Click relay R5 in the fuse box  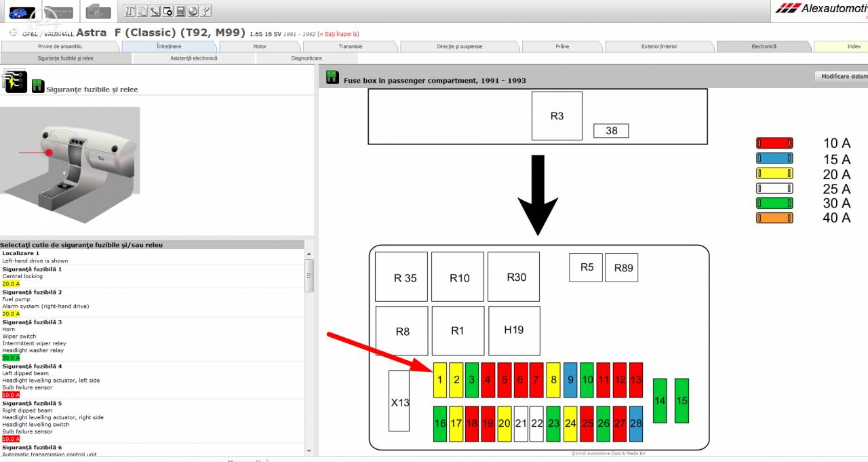click(x=586, y=267)
